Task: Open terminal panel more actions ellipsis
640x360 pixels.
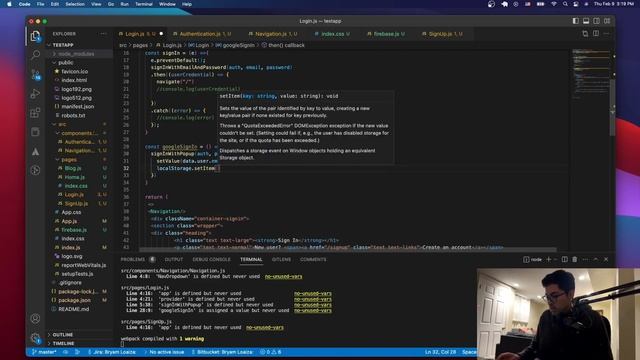Action: point(585,259)
